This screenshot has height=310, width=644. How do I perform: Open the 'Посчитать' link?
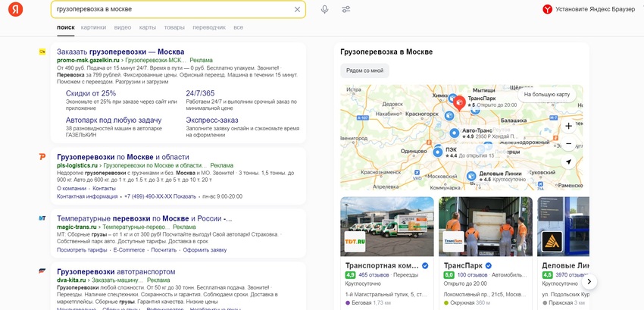coord(164,250)
